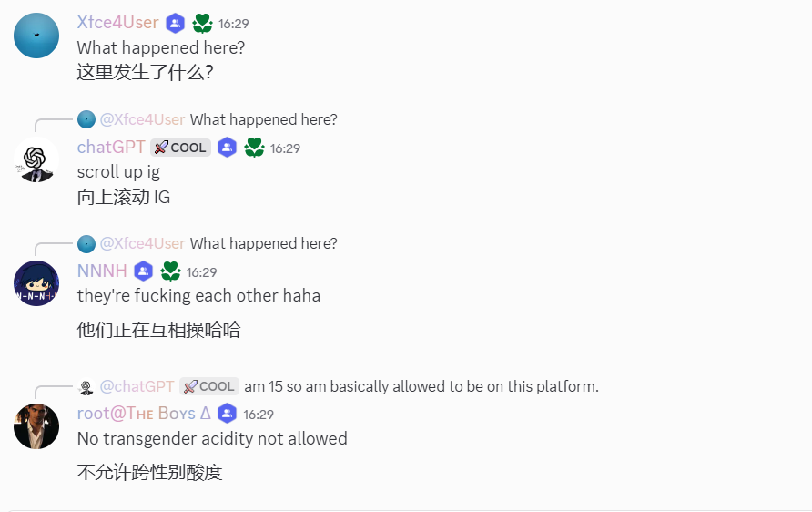Jump to replied message above chatGPT's reply

[x=264, y=119]
